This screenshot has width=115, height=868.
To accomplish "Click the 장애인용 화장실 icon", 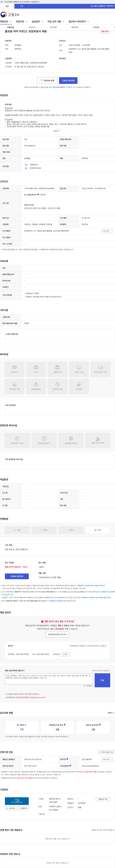I will 71,440.
